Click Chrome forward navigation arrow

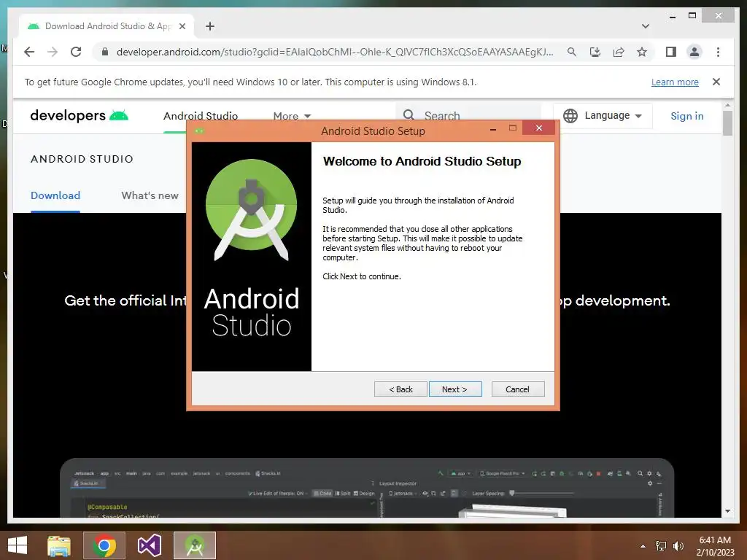click(x=53, y=52)
